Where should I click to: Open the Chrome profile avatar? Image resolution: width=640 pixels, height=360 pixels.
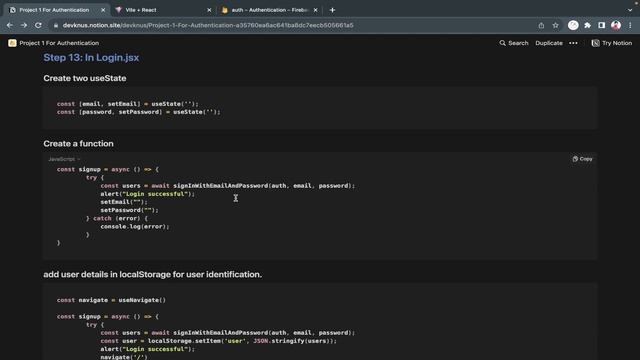(x=616, y=25)
